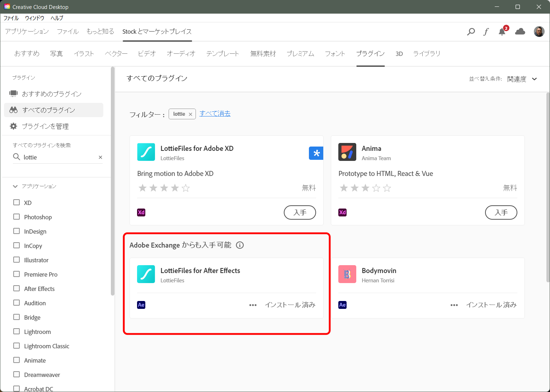Clear the lottie search text
550x392 pixels.
pos(100,157)
